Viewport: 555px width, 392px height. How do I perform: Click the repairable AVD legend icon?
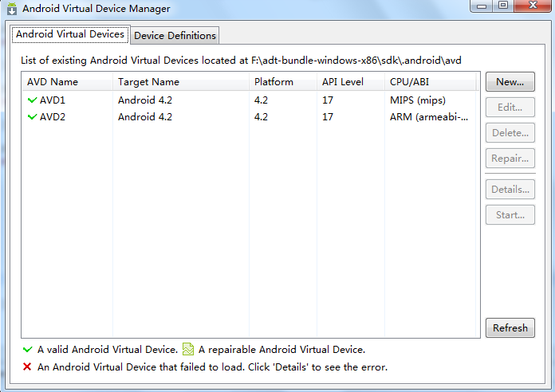tap(188, 349)
